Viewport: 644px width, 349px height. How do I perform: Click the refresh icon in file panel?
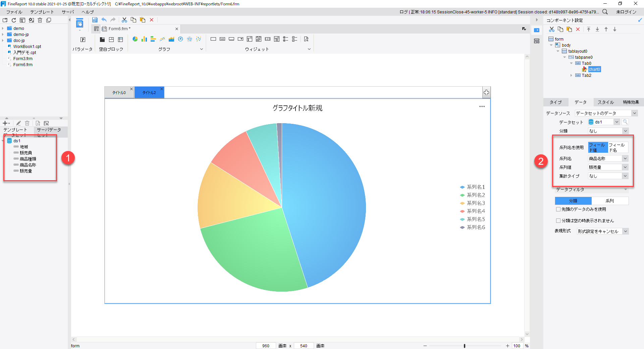coord(14,20)
